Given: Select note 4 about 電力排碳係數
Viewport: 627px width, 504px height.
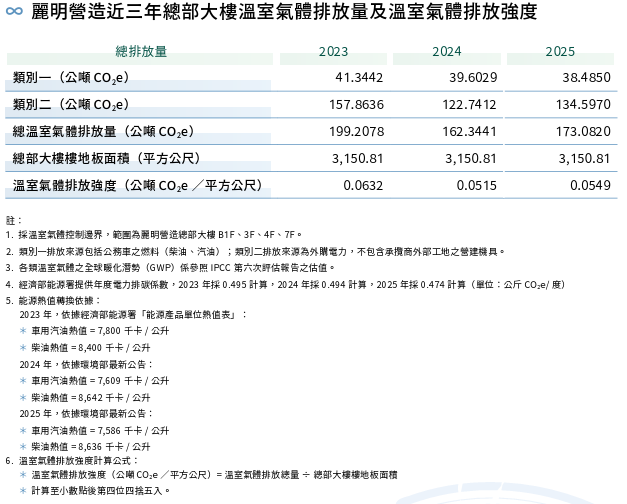Looking at the screenshot, I should [x=285, y=285].
